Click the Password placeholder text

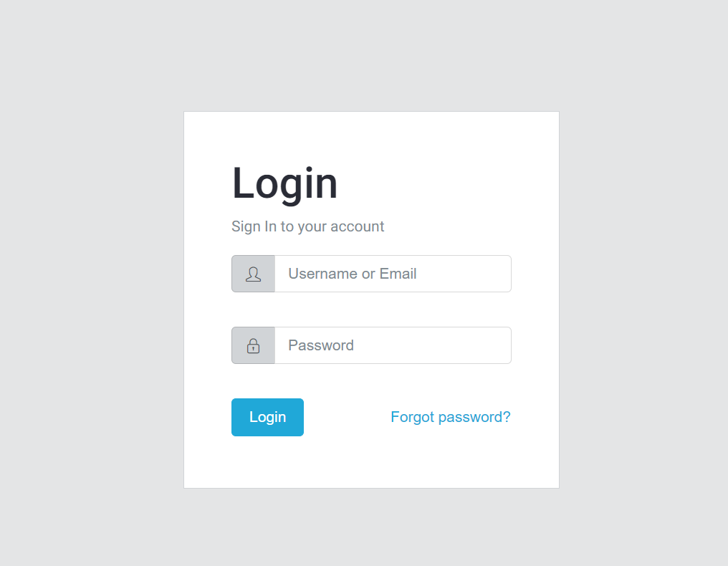(x=320, y=345)
